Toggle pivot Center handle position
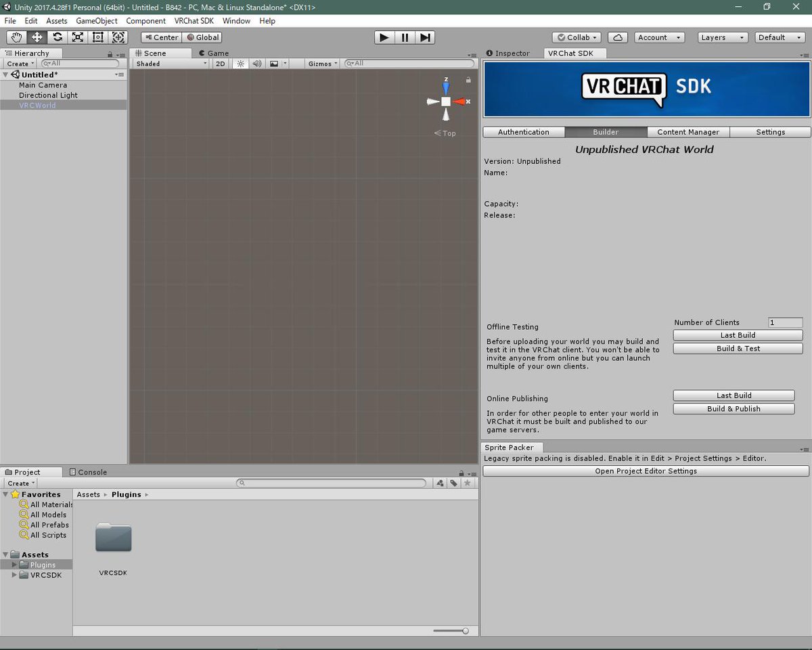The width and height of the screenshot is (812, 650). [161, 37]
